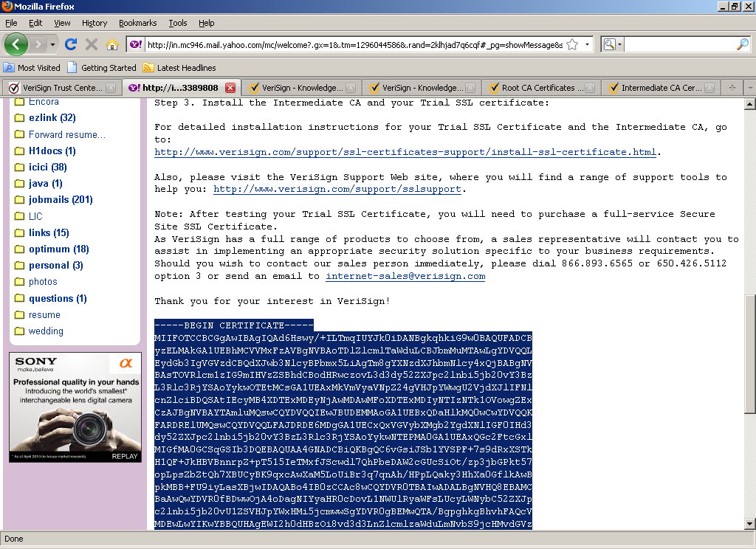Screen dimensions: 756x549
Task: Go to the Home page icon
Action: coord(112,45)
